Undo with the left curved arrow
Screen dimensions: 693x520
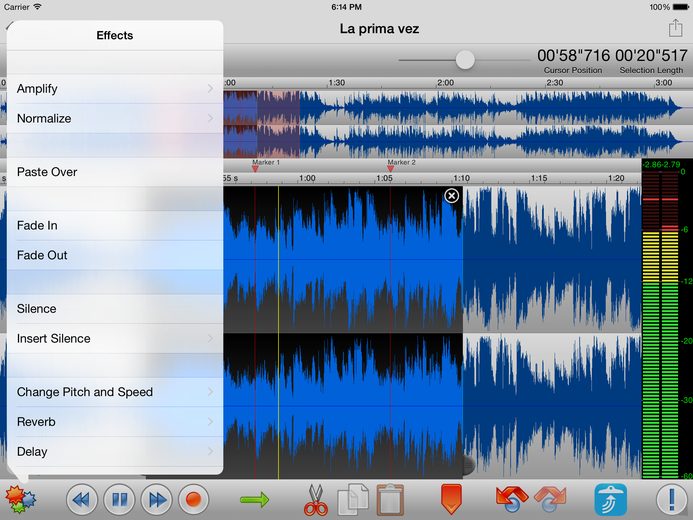tap(511, 499)
